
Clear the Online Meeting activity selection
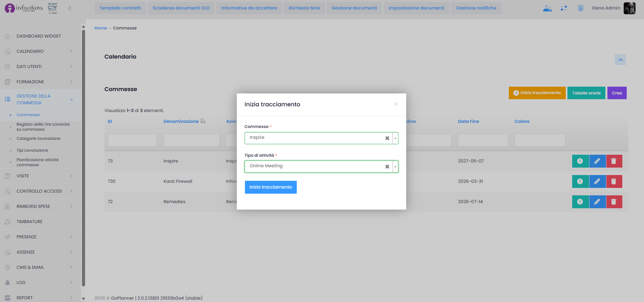coord(387,167)
